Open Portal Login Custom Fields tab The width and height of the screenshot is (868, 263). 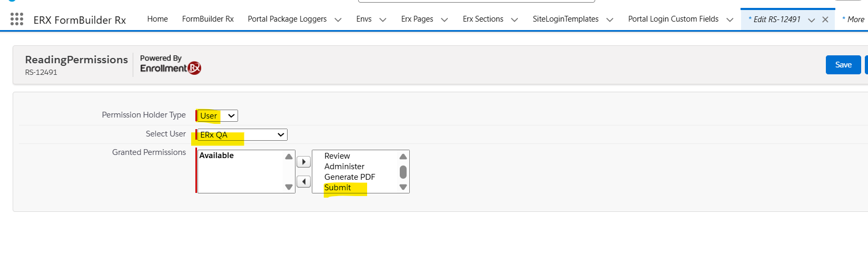coord(673,19)
